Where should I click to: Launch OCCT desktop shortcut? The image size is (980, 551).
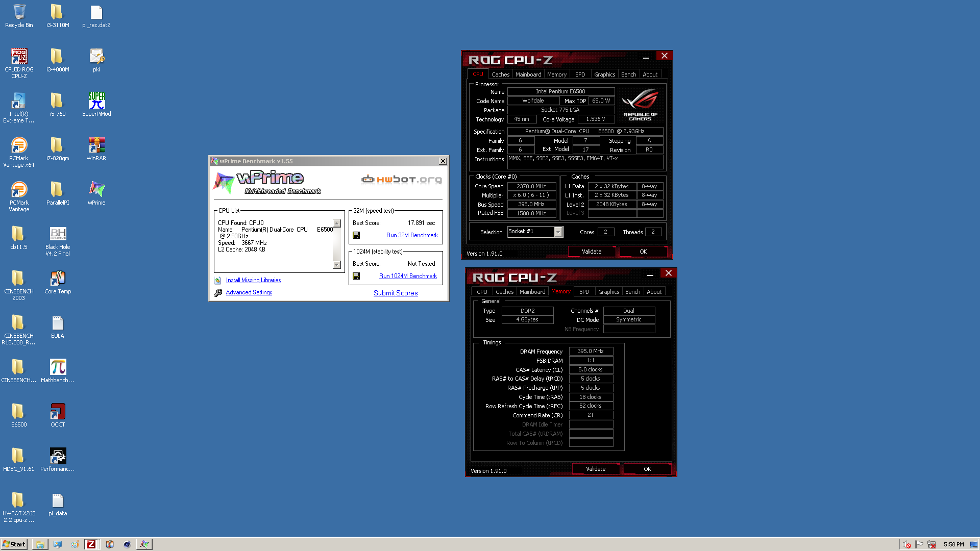[x=58, y=415]
